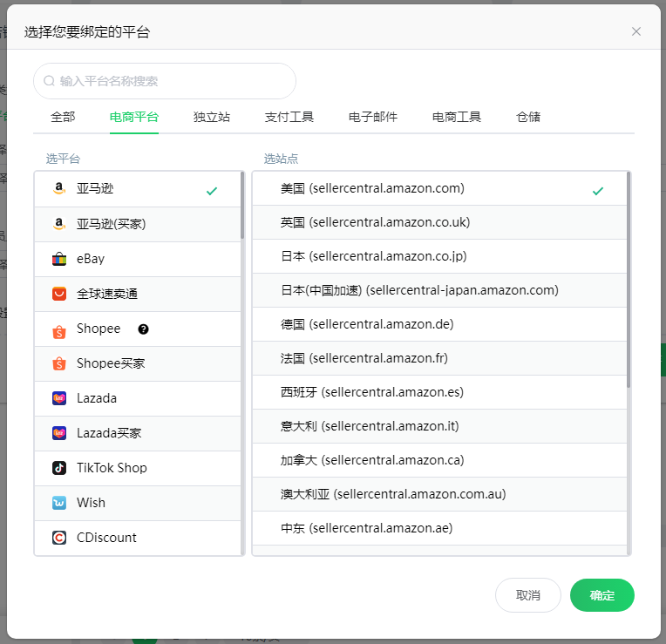Choose the TikTok Shop platform row
The image size is (666, 644).
(x=138, y=468)
